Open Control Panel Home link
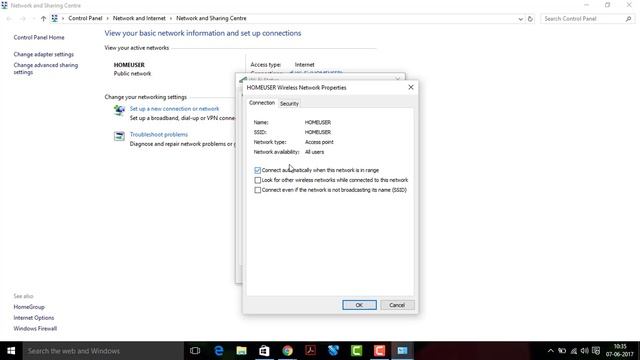640x360 pixels. [39, 37]
